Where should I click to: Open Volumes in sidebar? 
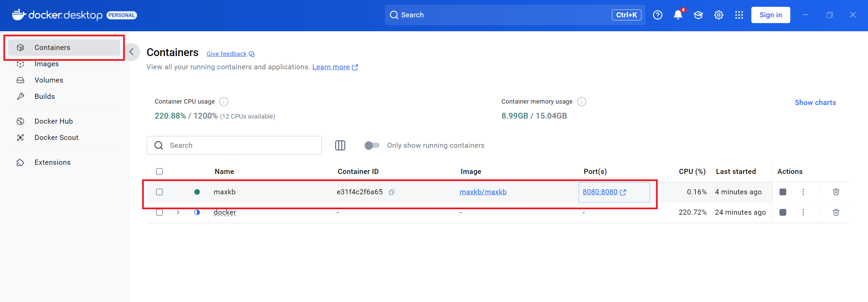[64, 80]
